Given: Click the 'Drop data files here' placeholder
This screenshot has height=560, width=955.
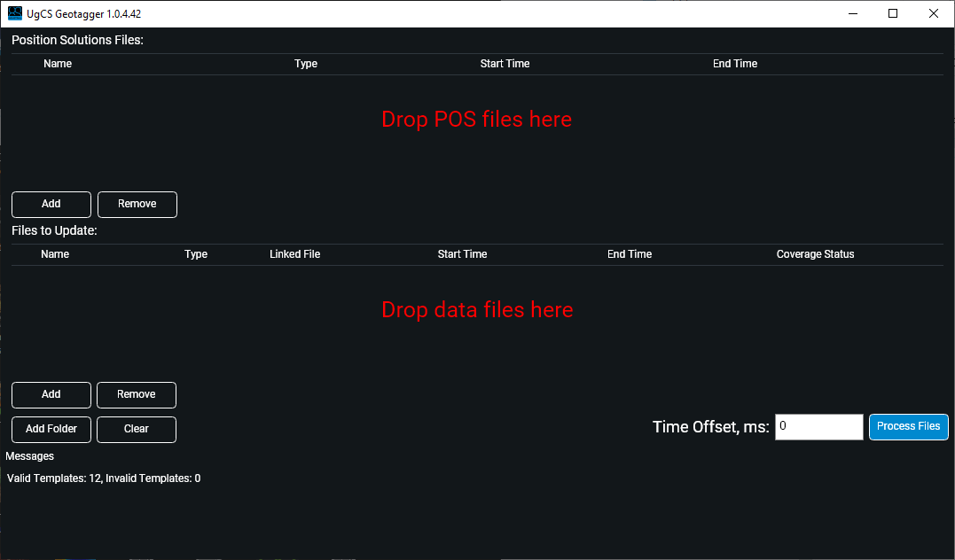Looking at the screenshot, I should (477, 310).
